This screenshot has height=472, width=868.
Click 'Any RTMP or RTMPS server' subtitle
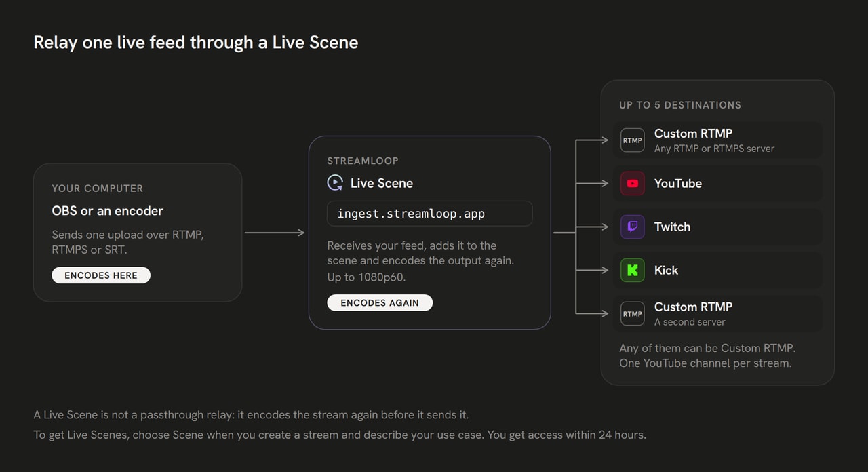coord(714,149)
